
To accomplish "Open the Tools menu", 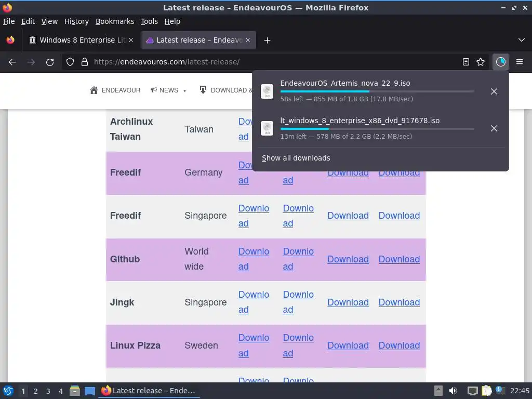I will [149, 21].
